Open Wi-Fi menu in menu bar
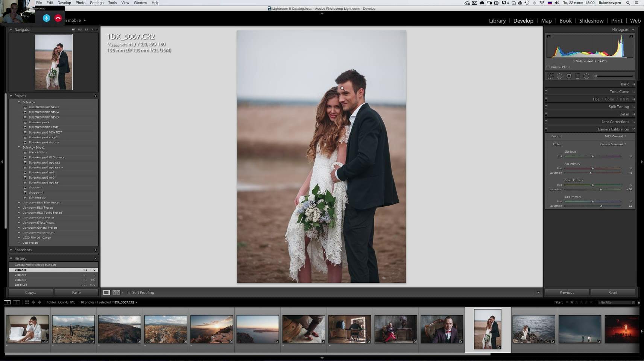 tap(542, 3)
